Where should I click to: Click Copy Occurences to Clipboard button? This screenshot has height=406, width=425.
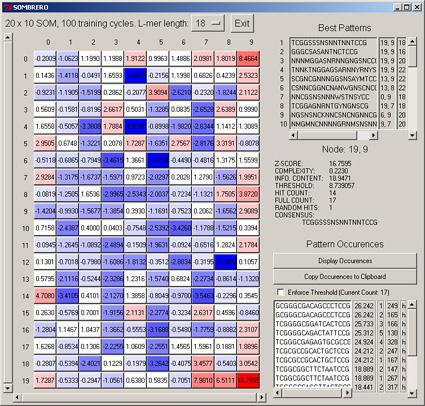coord(345,276)
